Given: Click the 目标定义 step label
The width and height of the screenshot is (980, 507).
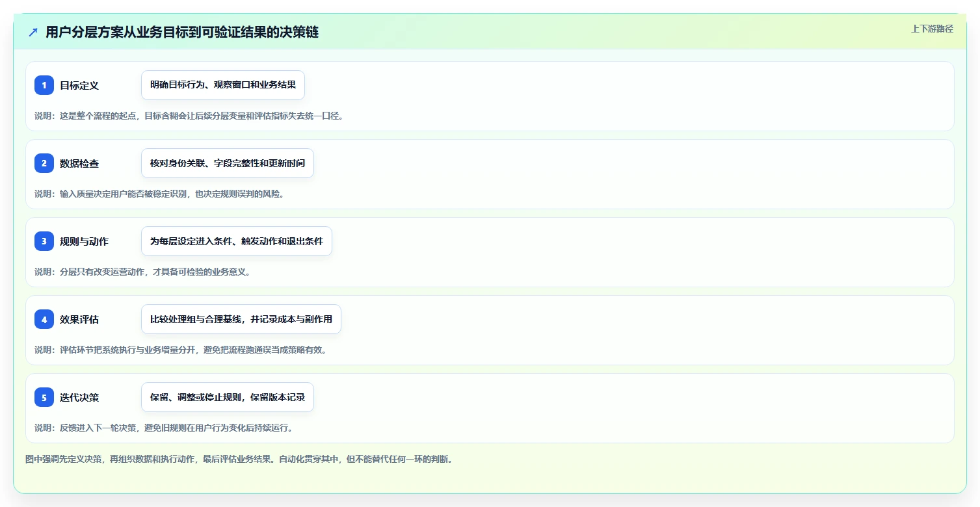Looking at the screenshot, I should pyautogui.click(x=79, y=85).
